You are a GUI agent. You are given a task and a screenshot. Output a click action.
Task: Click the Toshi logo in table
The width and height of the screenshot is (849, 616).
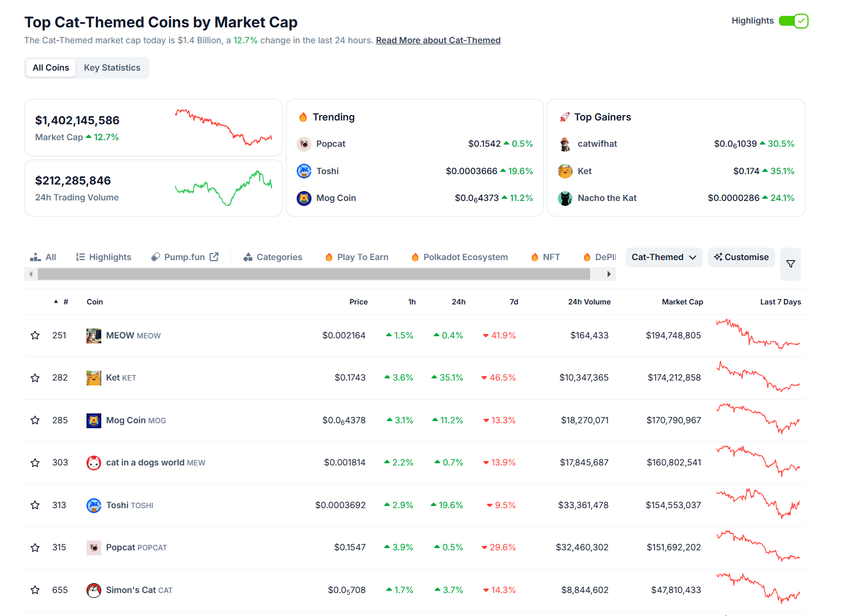point(94,505)
